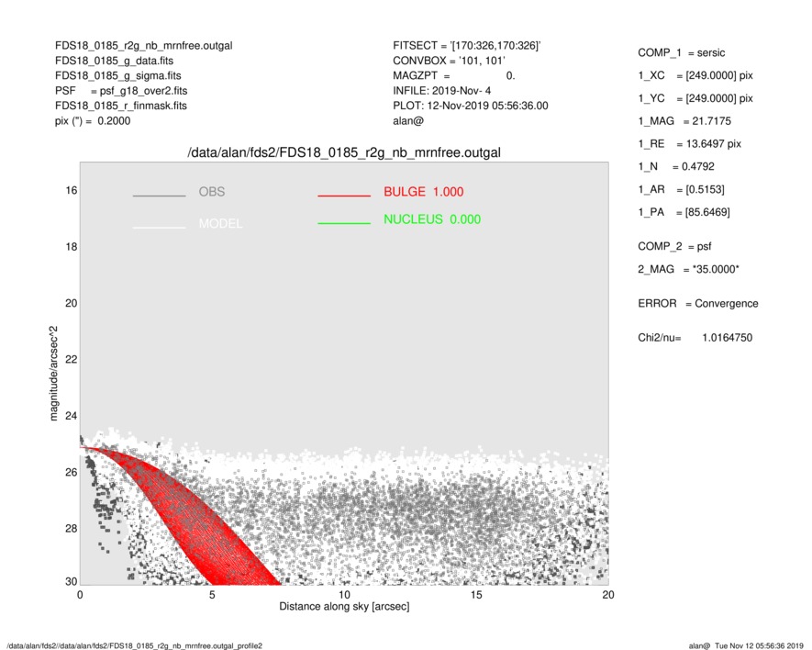
Task: Click the 1_N = 0.4792 value
Action: point(676,167)
